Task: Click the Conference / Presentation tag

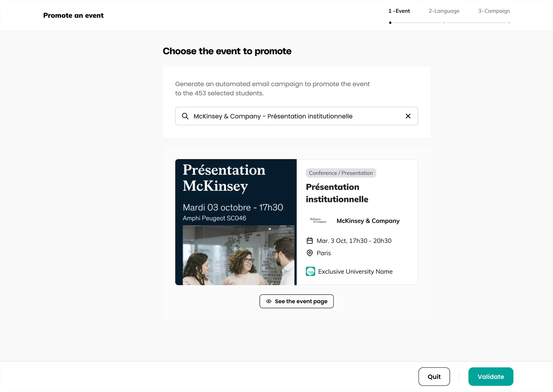Action: pos(341,173)
